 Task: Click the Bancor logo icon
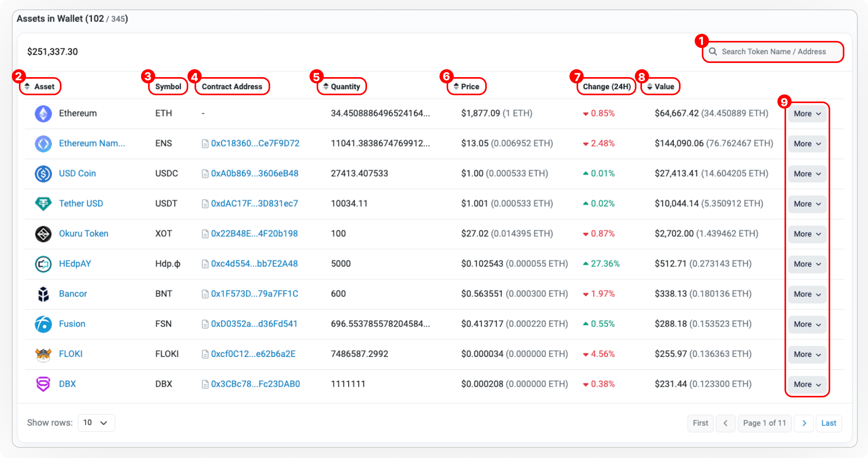pyautogui.click(x=43, y=294)
